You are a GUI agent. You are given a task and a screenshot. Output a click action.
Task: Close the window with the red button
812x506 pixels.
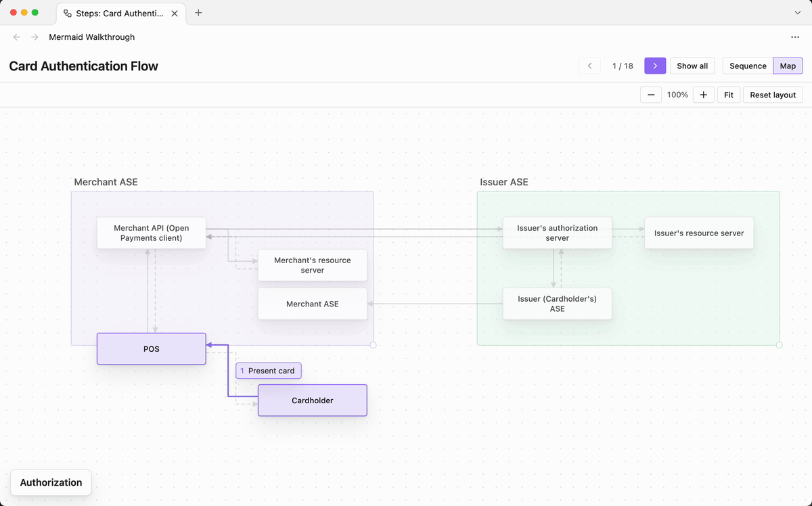click(14, 13)
